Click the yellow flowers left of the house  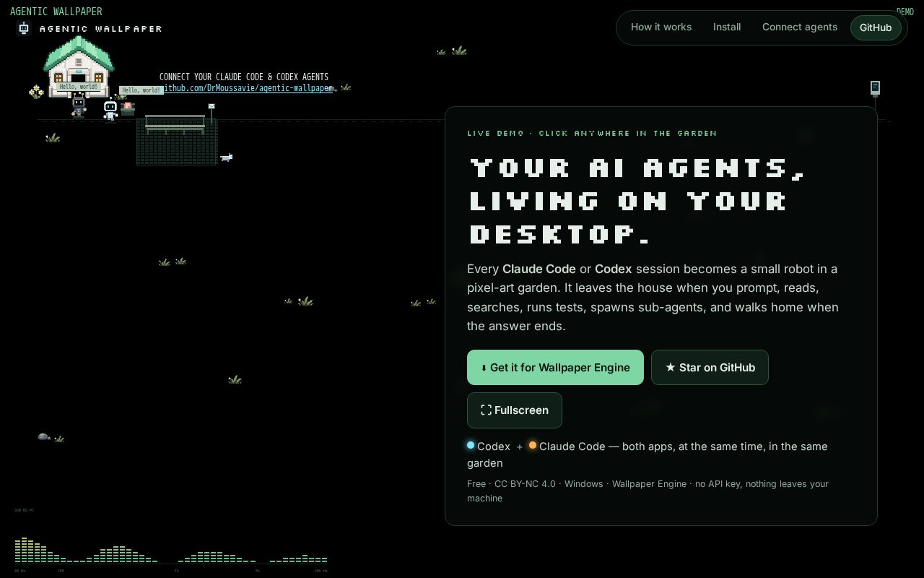36,92
